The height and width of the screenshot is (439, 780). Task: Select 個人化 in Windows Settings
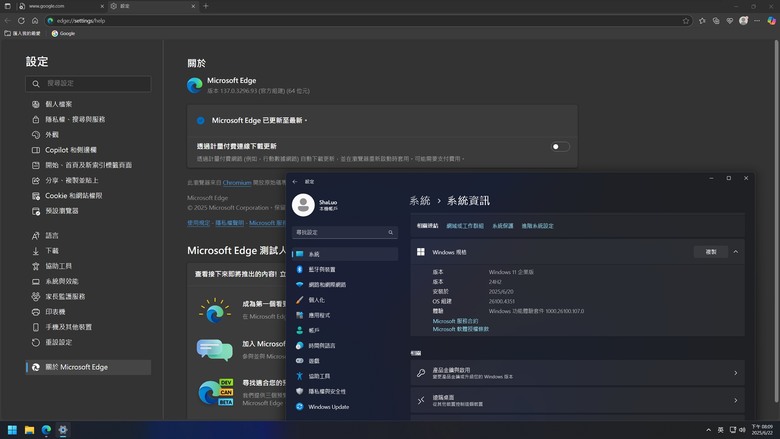click(345, 300)
